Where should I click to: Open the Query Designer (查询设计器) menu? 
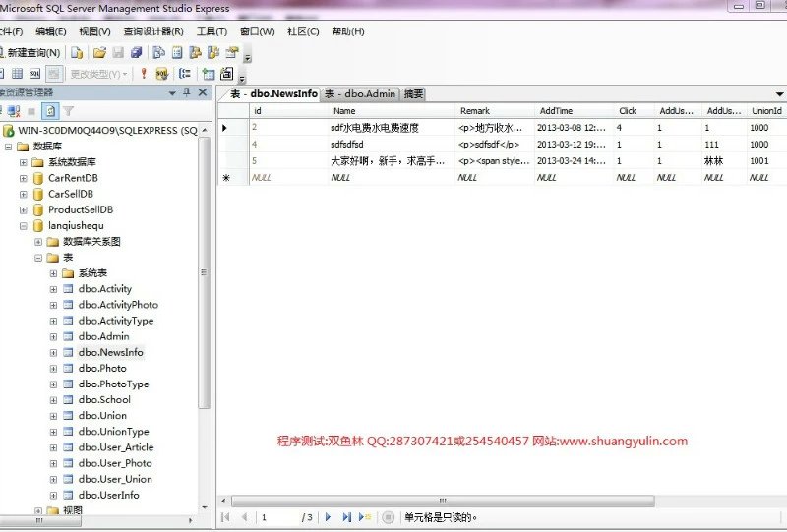tap(153, 31)
